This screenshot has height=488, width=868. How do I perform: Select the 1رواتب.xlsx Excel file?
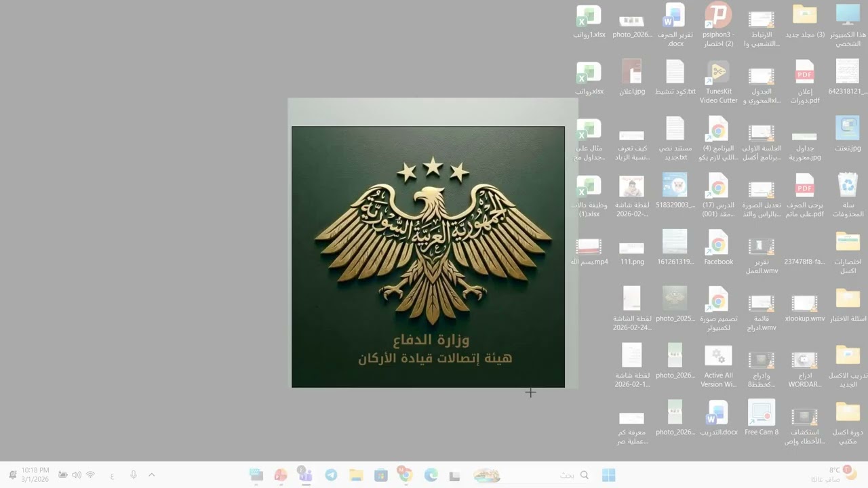589,21
